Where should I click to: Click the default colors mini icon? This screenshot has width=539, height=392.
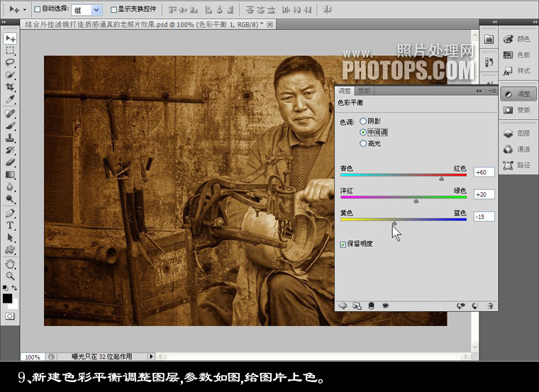(5, 288)
